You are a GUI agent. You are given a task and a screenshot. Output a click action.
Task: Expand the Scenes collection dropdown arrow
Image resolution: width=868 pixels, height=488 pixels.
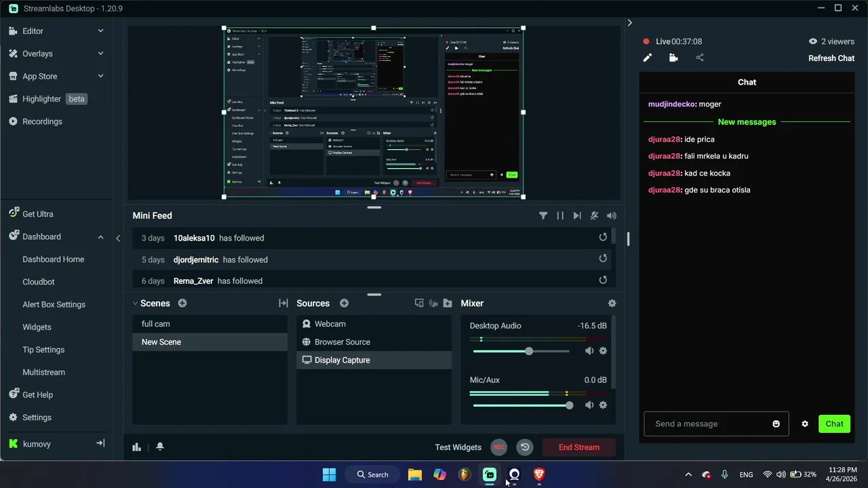point(136,303)
